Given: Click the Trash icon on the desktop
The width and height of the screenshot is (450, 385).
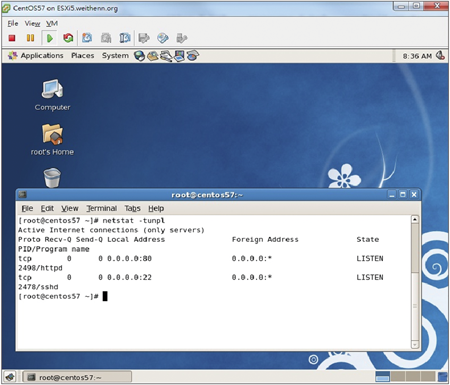Looking at the screenshot, I should pyautogui.click(x=52, y=178).
